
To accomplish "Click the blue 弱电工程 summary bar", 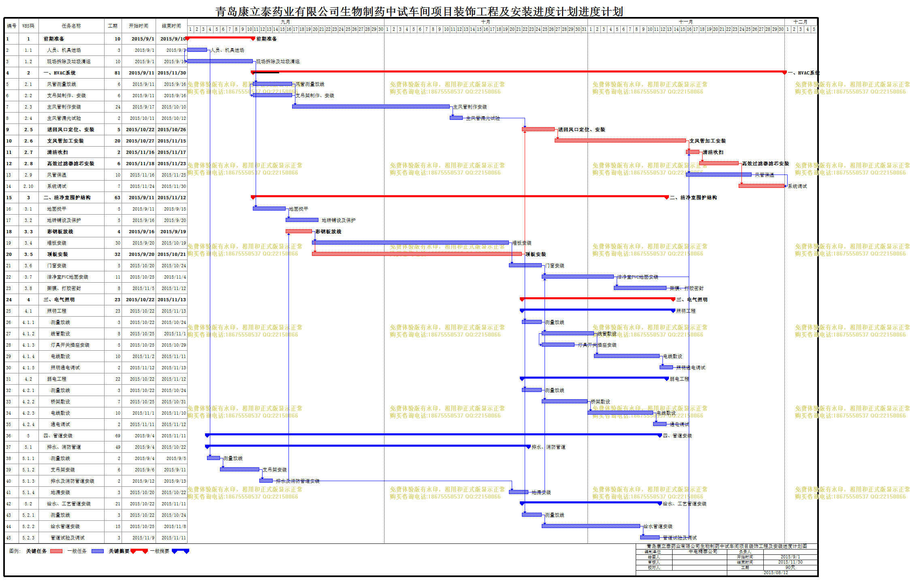I will (594, 378).
